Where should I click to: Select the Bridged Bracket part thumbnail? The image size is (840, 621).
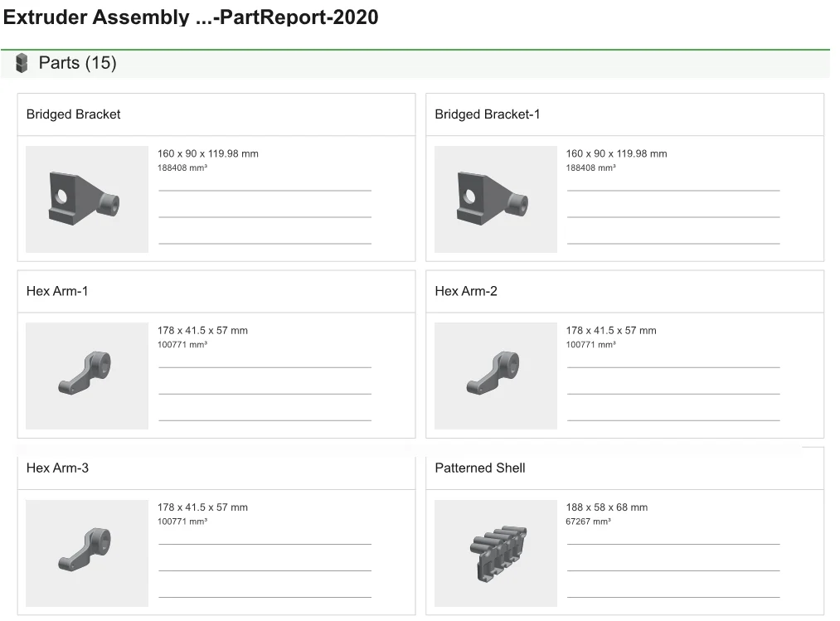point(87,200)
